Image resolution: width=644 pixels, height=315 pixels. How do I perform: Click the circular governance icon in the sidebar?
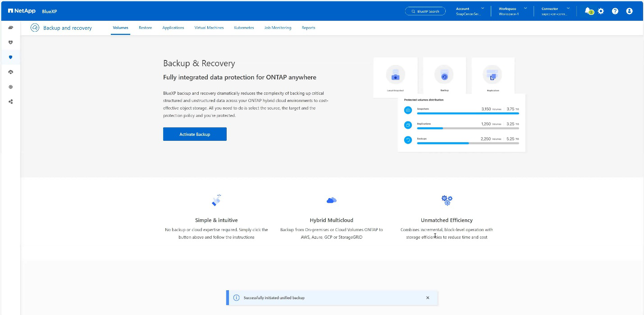point(11,87)
